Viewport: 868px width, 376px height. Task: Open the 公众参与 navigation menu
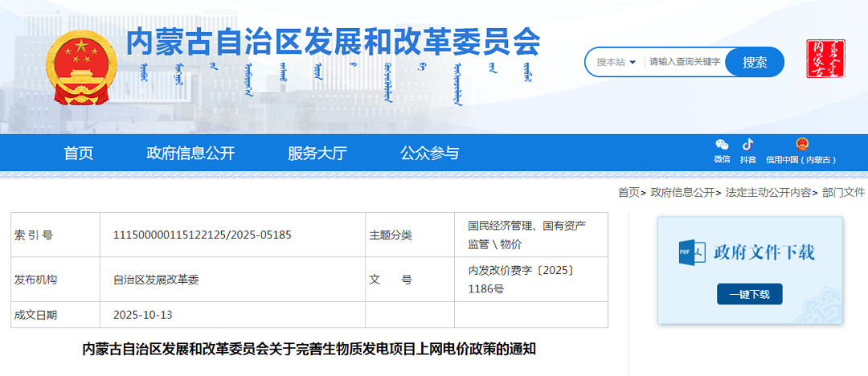point(429,153)
